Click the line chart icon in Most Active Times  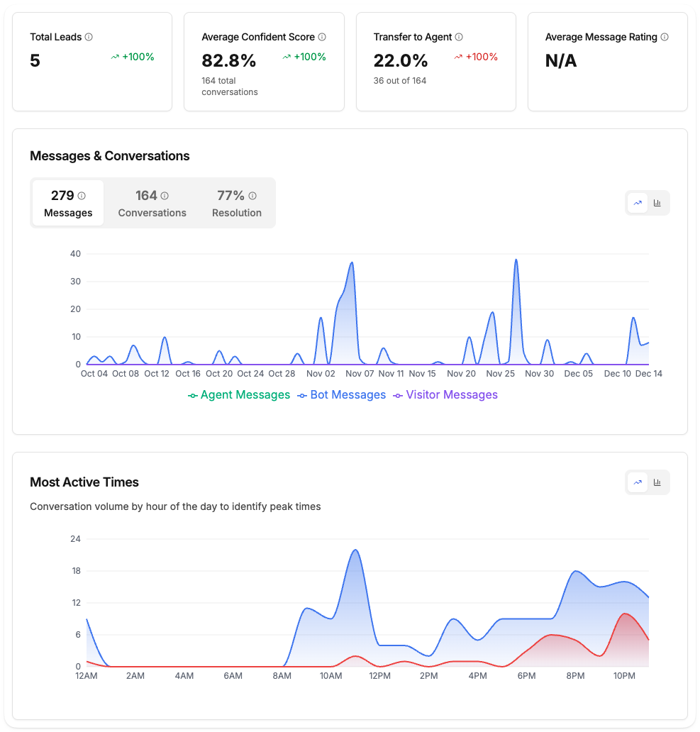tap(637, 482)
